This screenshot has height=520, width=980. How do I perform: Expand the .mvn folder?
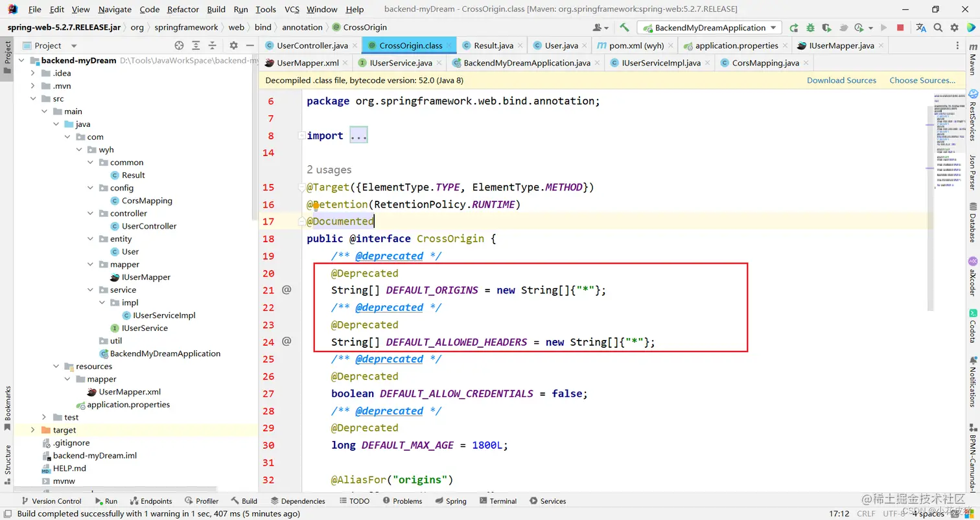[x=33, y=86]
